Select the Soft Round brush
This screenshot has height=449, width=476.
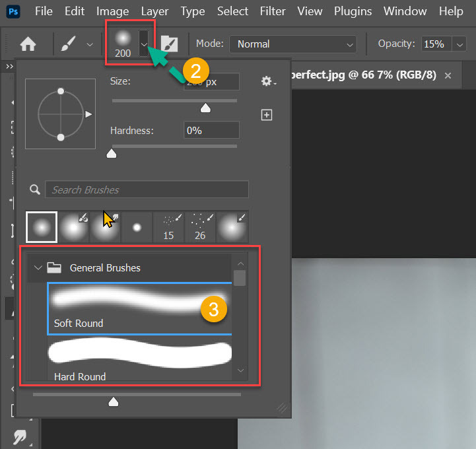tap(139, 308)
